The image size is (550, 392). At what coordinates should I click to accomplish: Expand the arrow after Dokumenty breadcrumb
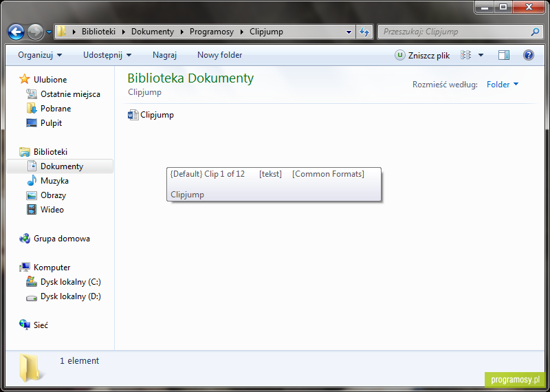point(182,32)
